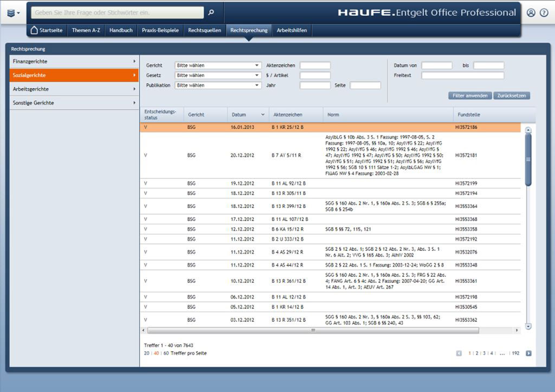The height and width of the screenshot is (392, 555).
Task: Click the horizontal scroll left arrow
Action: pyautogui.click(x=143, y=330)
